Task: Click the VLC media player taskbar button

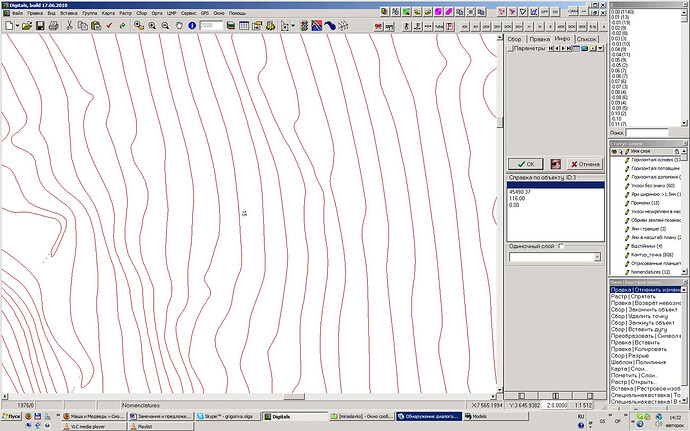Action: [93, 427]
